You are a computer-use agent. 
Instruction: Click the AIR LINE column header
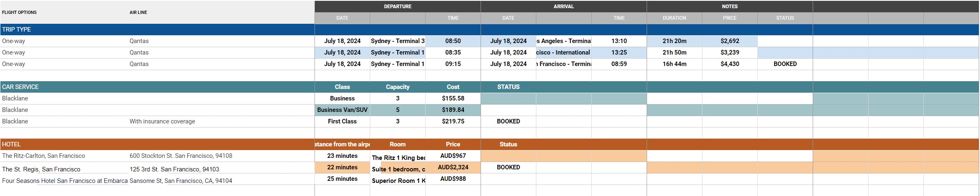point(138,12)
